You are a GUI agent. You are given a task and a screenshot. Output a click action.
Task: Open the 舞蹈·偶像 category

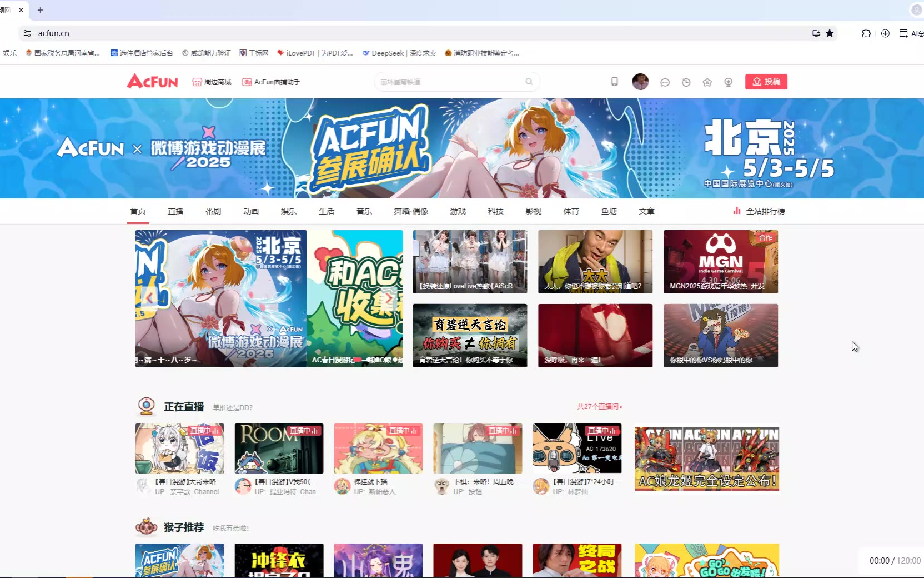[411, 211]
